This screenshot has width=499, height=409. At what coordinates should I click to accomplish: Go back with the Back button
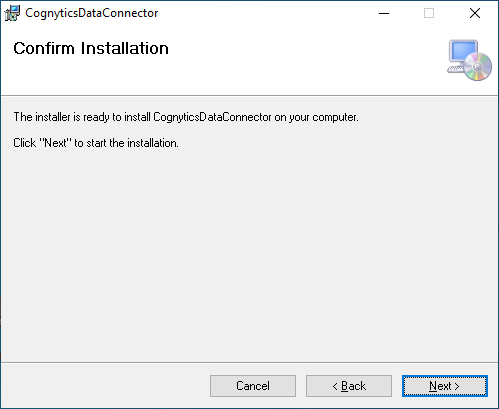tap(349, 386)
